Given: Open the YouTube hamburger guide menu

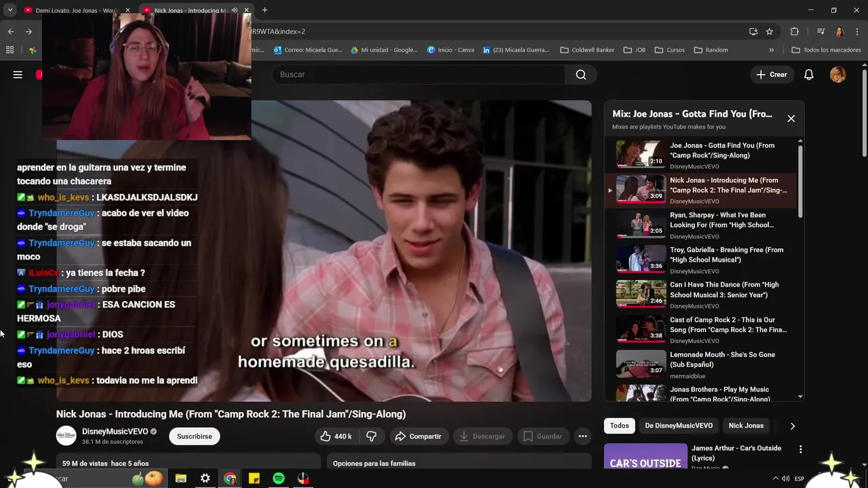Looking at the screenshot, I should point(18,75).
